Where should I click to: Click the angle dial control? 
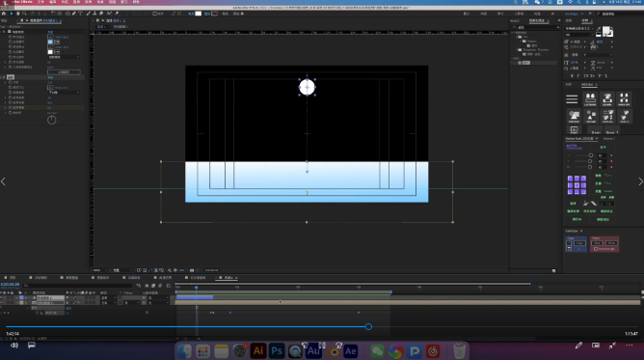pyautogui.click(x=51, y=120)
